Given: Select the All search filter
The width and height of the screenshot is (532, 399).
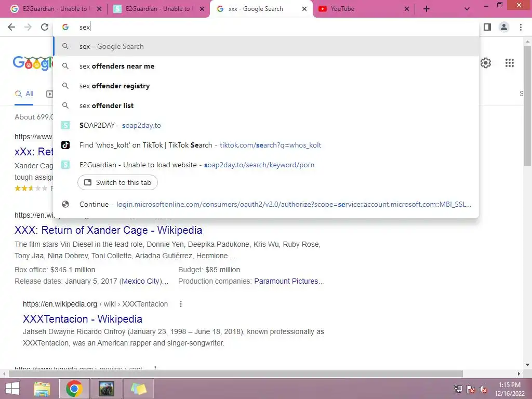Looking at the screenshot, I should (24, 94).
